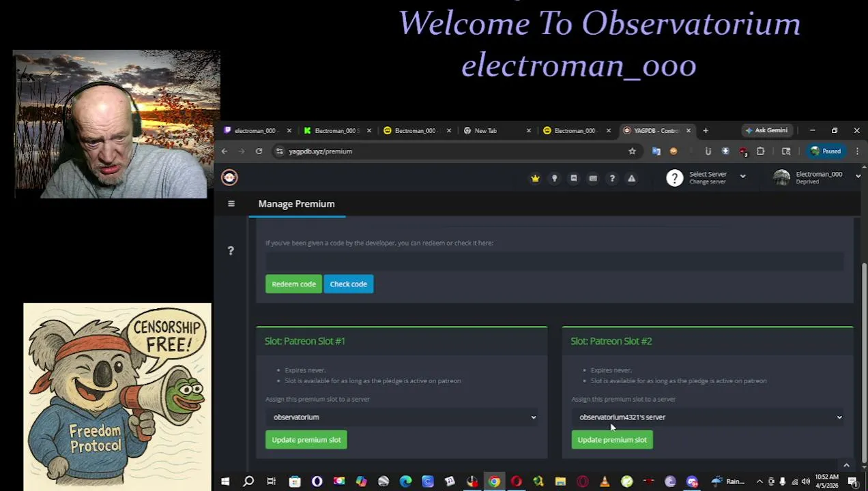Open a new browser tab with plus icon
The image size is (868, 491).
click(x=706, y=130)
